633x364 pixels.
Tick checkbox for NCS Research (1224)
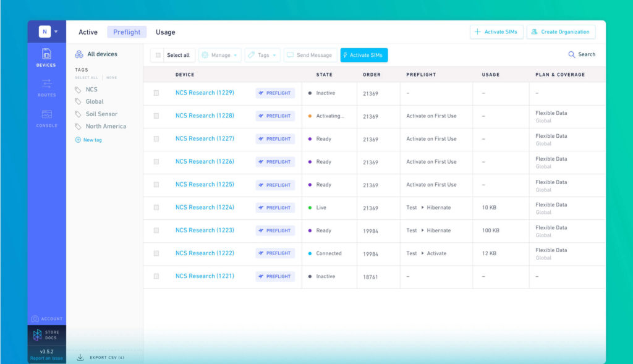pyautogui.click(x=156, y=208)
